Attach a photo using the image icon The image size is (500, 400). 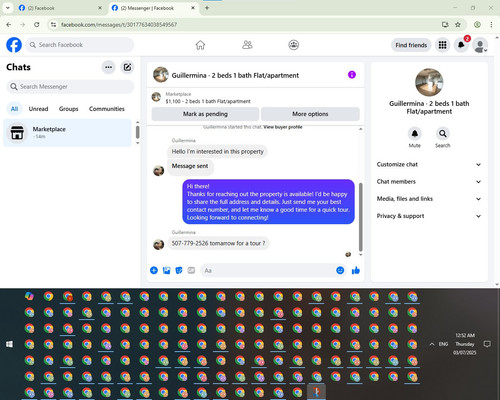point(166,270)
